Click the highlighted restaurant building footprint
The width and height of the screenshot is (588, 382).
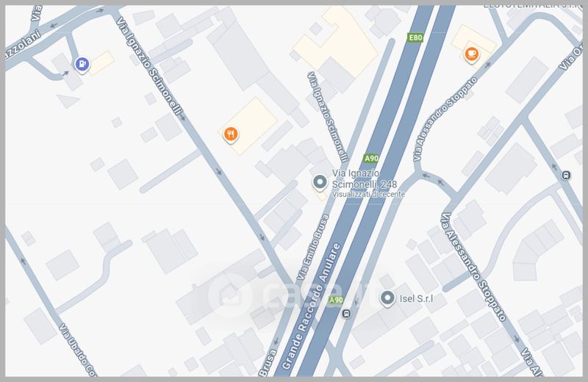click(x=248, y=126)
